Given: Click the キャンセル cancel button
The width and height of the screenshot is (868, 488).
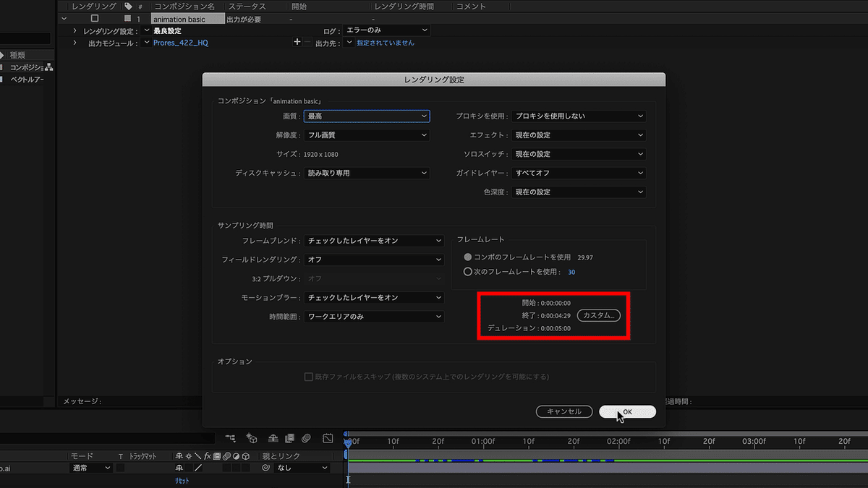Looking at the screenshot, I should pyautogui.click(x=564, y=411).
